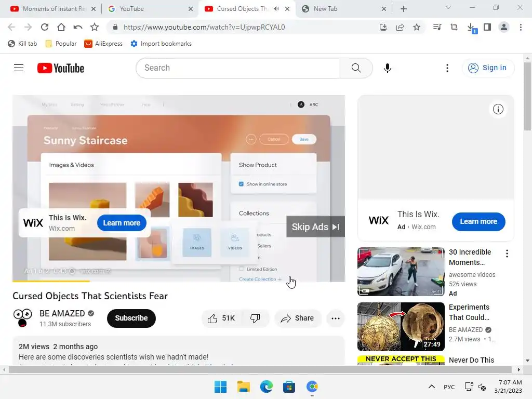The height and width of the screenshot is (399, 532).
Task: Click the YouTube search magnifier button
Action: tap(356, 68)
